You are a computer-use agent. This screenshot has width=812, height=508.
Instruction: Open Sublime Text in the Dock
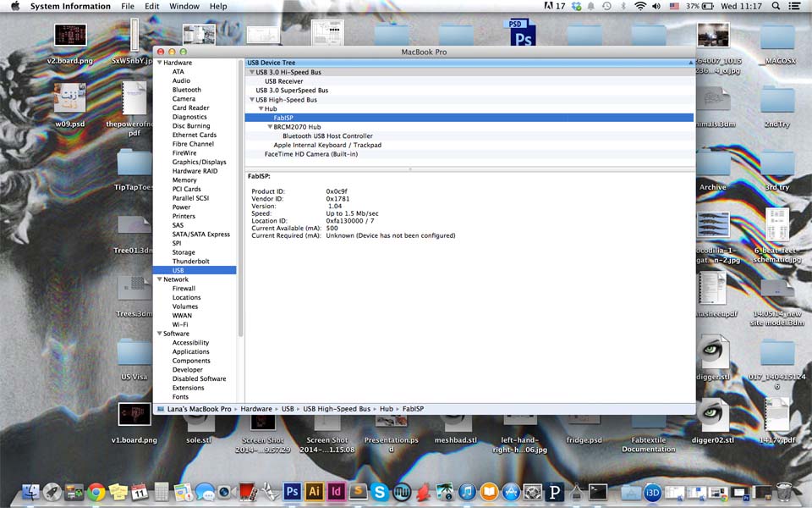[x=357, y=491]
